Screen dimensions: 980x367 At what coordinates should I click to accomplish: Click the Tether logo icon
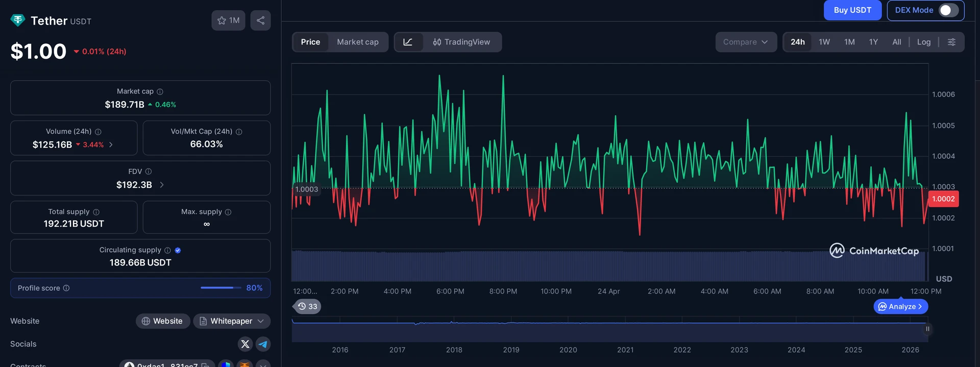(x=18, y=20)
